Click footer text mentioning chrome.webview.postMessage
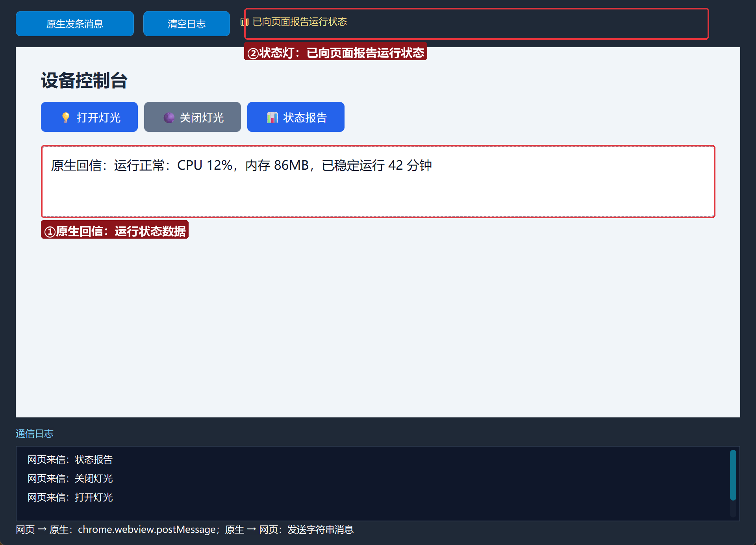This screenshot has width=756, height=545. (185, 530)
